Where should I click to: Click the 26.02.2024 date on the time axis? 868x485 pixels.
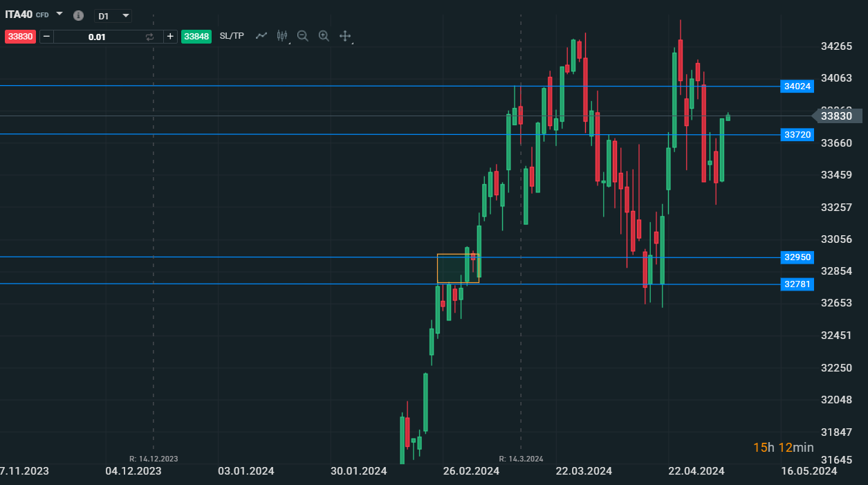[x=471, y=471]
